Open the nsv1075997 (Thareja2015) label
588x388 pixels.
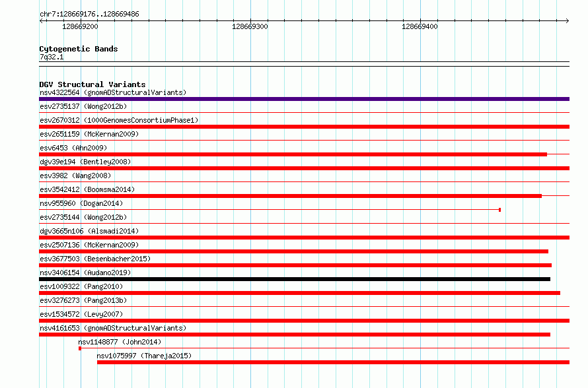(x=144, y=356)
